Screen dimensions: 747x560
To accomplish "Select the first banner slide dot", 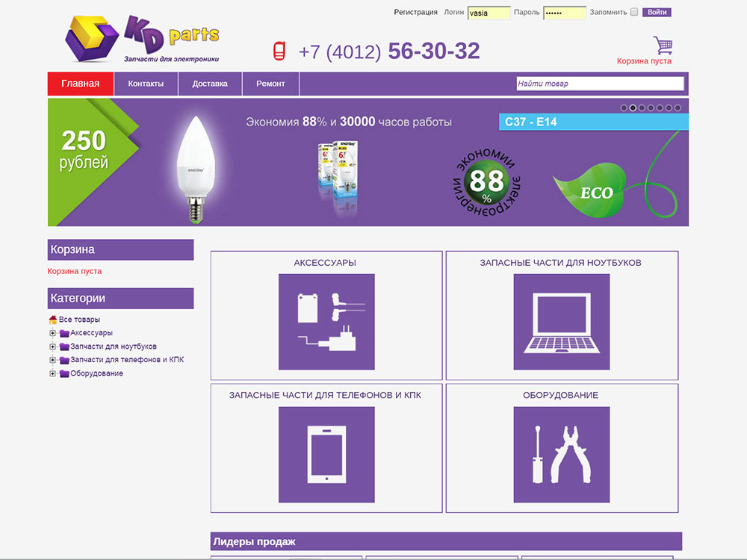I will (x=624, y=108).
